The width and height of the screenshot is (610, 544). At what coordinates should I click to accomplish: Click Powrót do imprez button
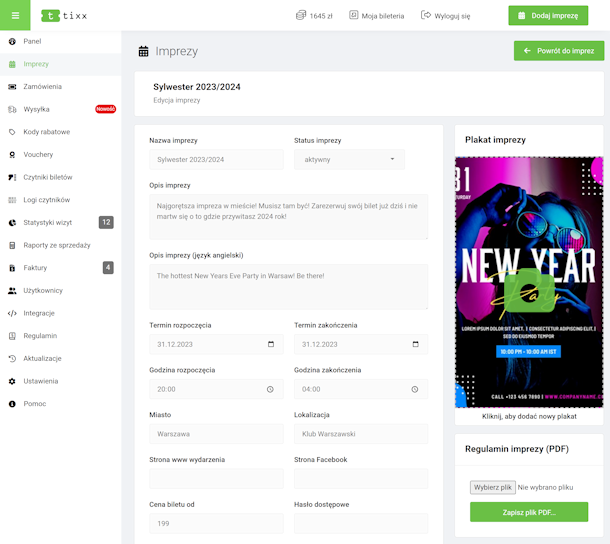pyautogui.click(x=558, y=51)
